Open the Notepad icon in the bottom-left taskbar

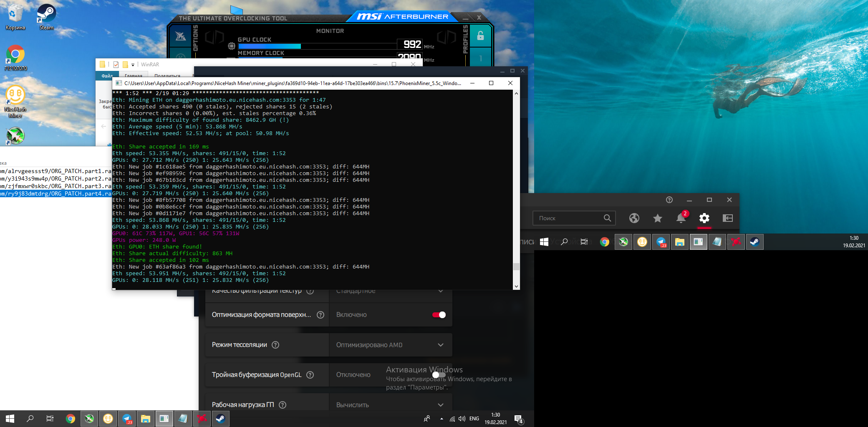(x=183, y=419)
